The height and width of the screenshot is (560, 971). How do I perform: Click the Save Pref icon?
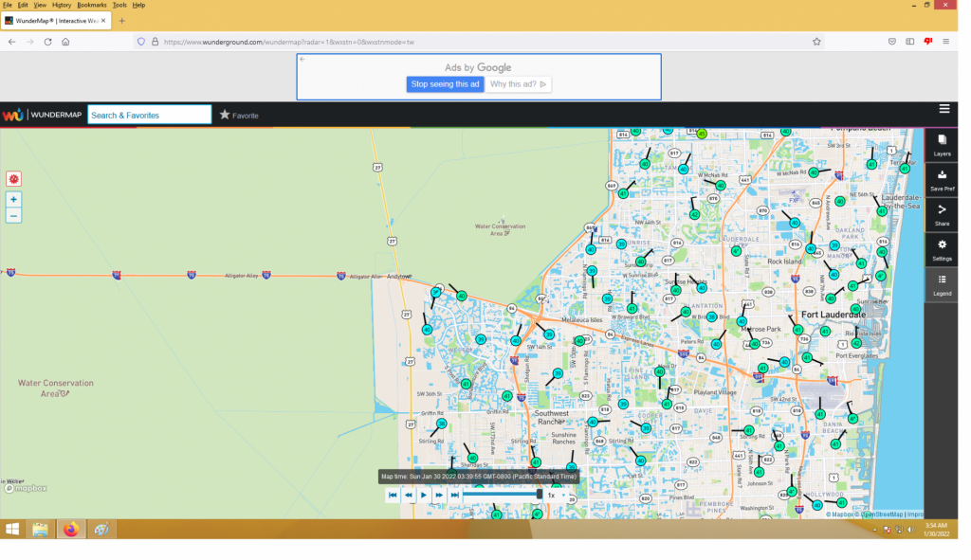pos(941,179)
